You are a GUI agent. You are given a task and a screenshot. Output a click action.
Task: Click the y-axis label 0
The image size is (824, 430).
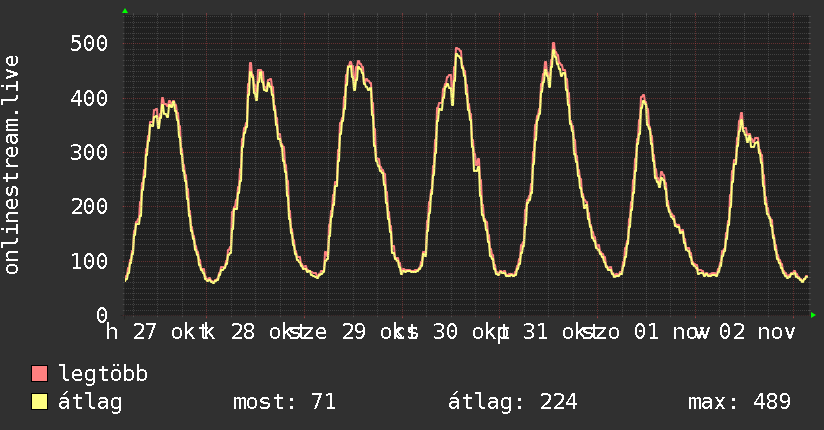coord(102,315)
